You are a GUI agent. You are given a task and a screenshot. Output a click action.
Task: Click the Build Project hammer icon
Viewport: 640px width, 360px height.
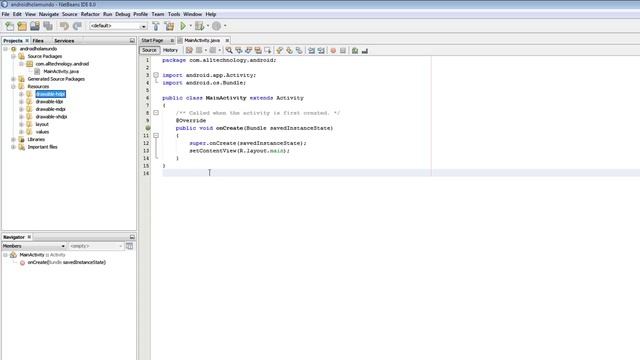pos(156,26)
